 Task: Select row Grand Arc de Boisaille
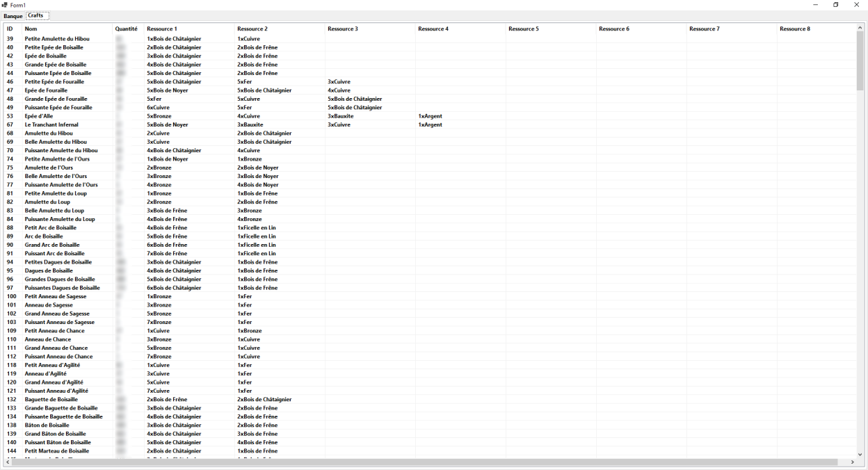click(x=431, y=245)
